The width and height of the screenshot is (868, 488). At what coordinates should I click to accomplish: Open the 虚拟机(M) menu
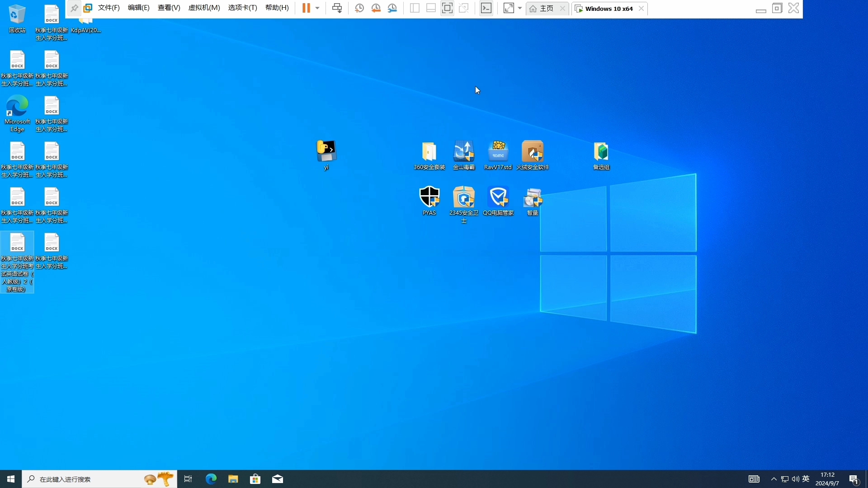pos(204,8)
